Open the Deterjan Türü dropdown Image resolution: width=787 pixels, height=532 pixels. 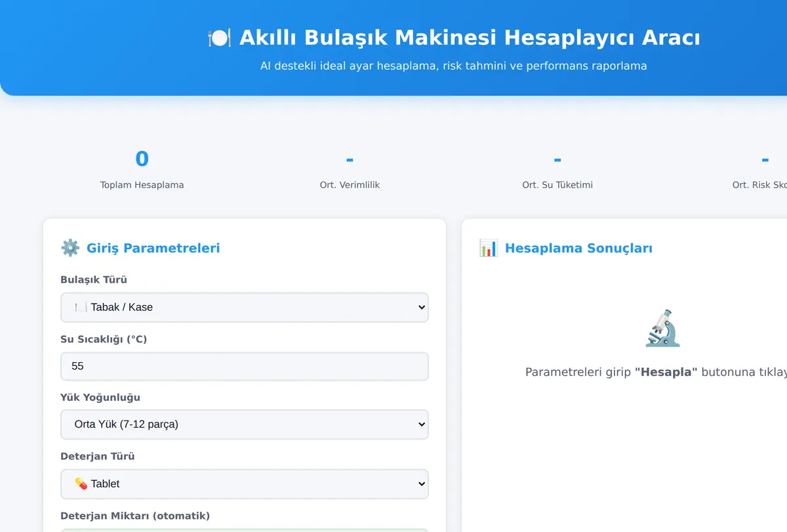(x=244, y=483)
